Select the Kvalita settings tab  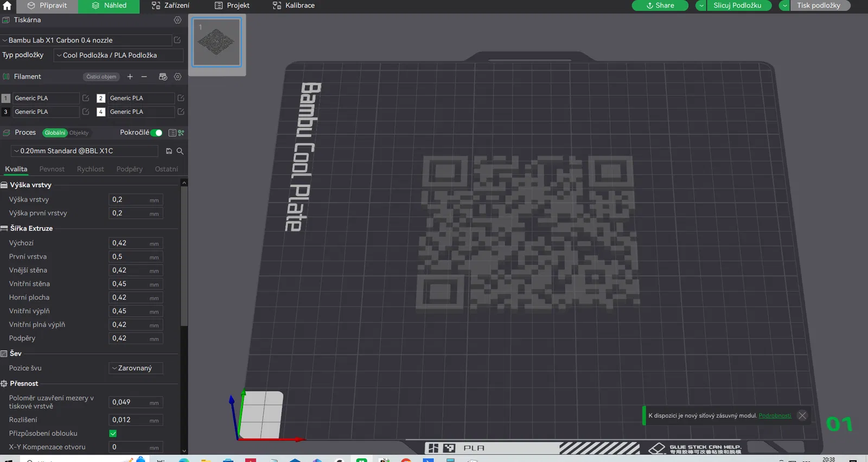[x=16, y=169]
